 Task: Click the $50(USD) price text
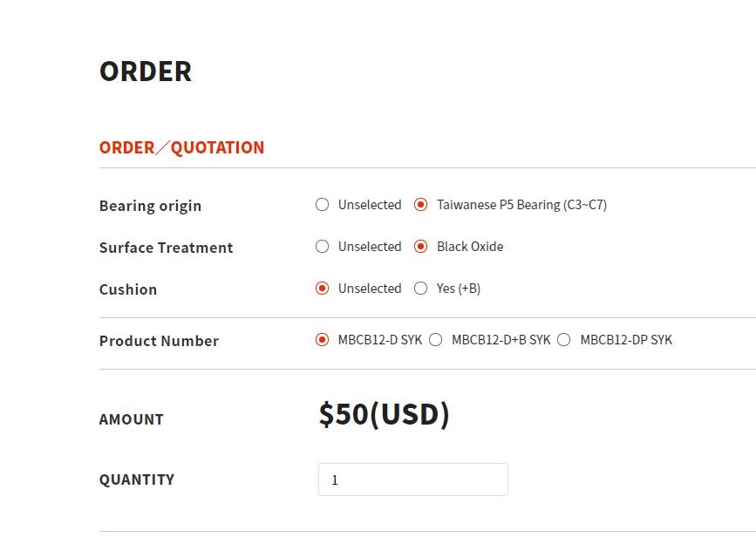point(384,415)
